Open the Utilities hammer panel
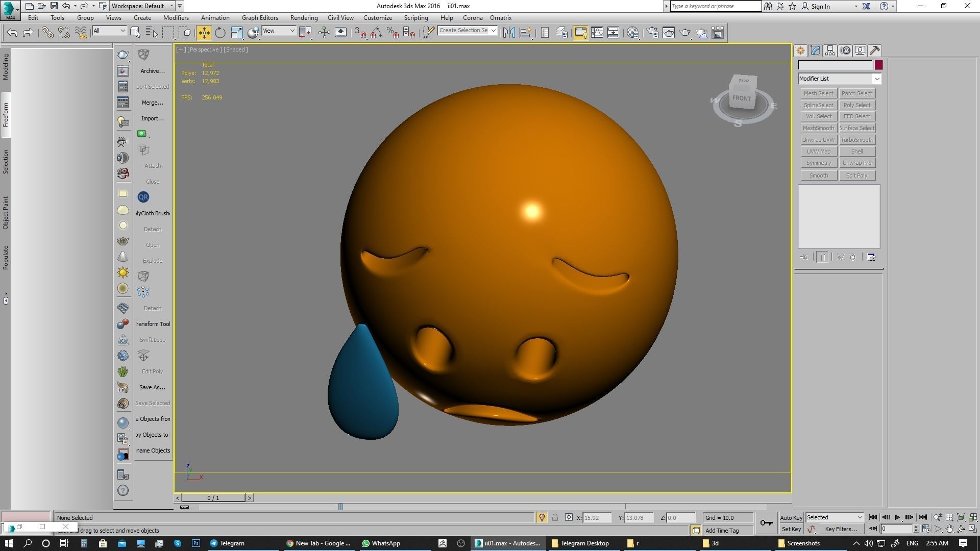This screenshot has width=980, height=551. pyautogui.click(x=875, y=51)
